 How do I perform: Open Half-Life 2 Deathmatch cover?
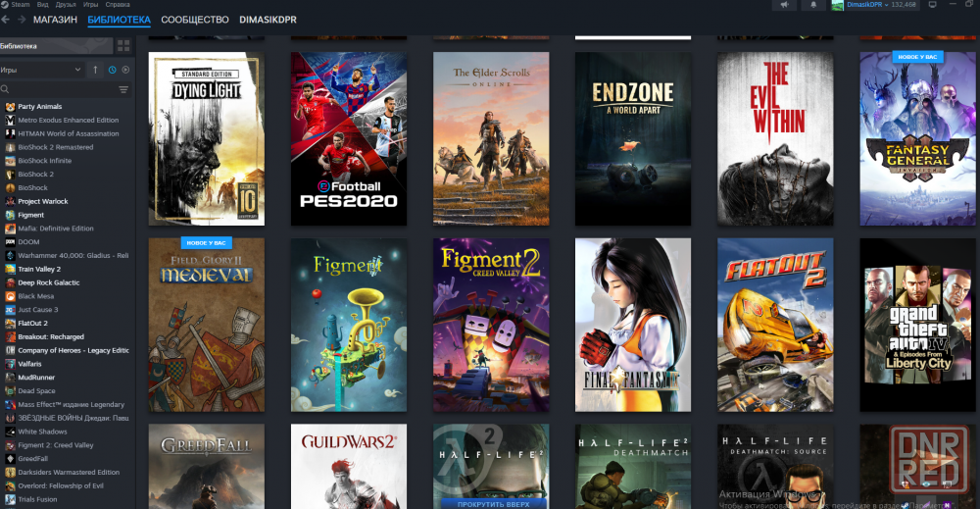pyautogui.click(x=633, y=467)
